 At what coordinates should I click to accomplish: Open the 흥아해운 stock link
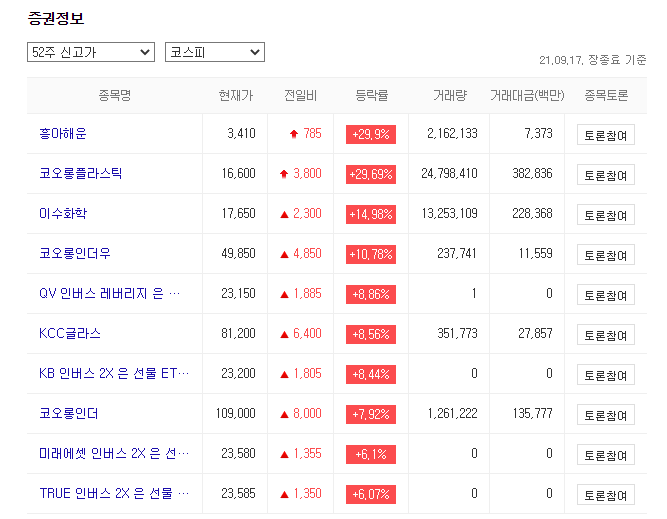[x=63, y=134]
